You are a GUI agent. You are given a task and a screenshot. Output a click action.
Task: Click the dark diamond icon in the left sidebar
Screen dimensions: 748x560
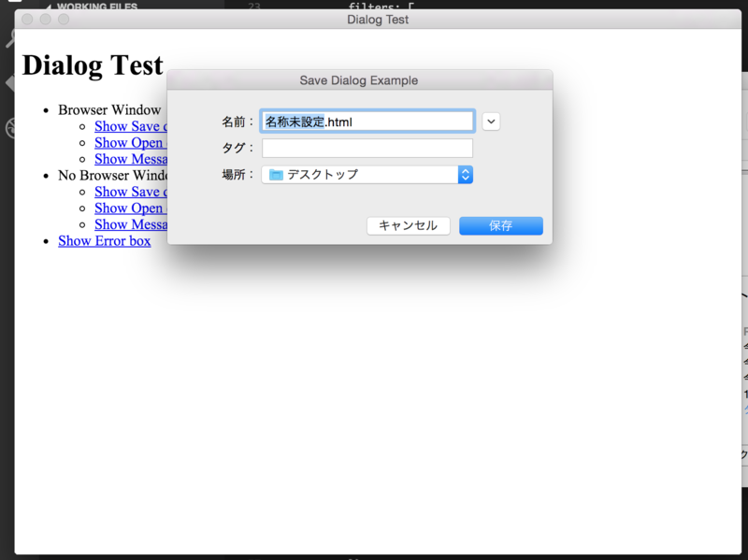pos(9,82)
